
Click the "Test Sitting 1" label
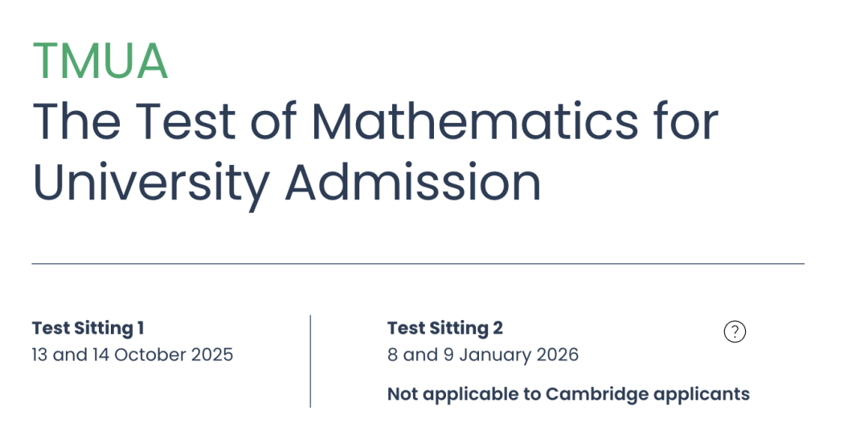(x=88, y=328)
